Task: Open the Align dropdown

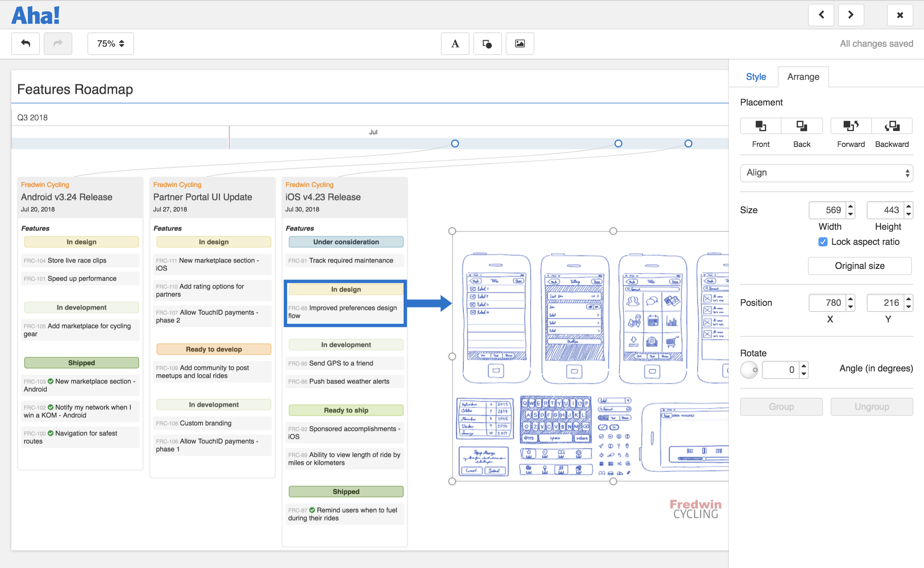Action: click(x=826, y=173)
